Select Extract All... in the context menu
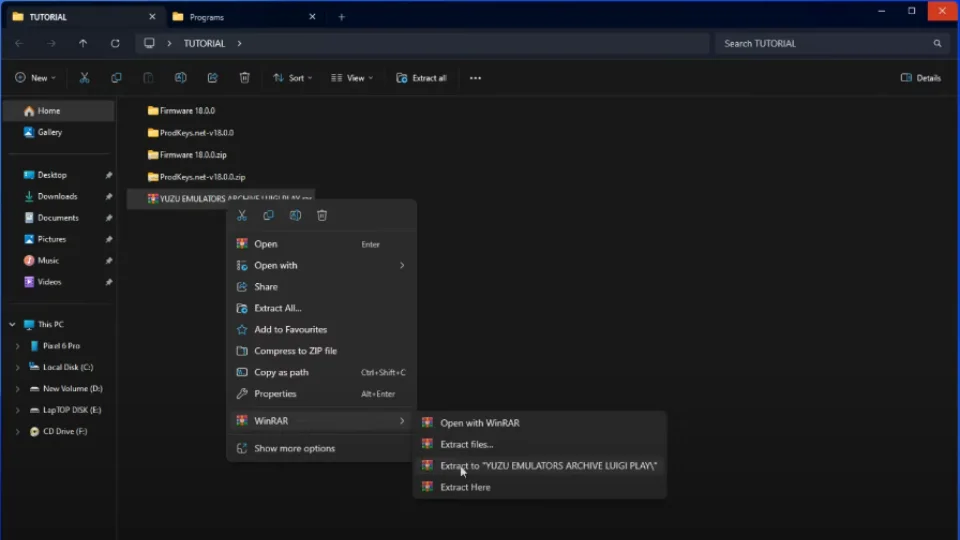Image resolution: width=960 pixels, height=540 pixels. pyautogui.click(x=321, y=308)
